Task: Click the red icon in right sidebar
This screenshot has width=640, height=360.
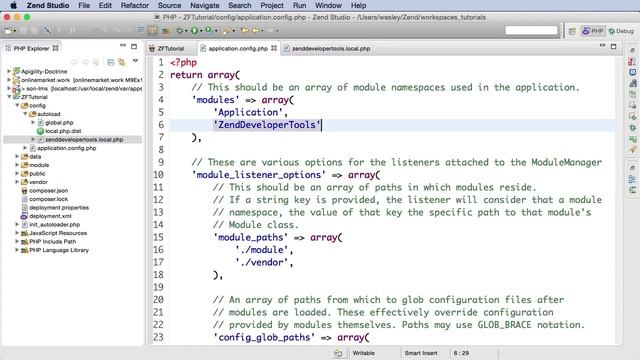Action: pyautogui.click(x=632, y=62)
